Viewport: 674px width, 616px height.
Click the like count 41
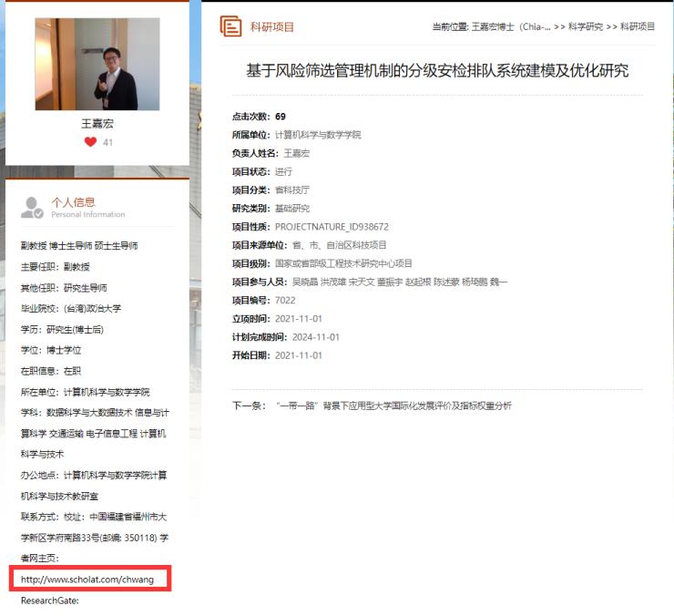click(x=108, y=143)
